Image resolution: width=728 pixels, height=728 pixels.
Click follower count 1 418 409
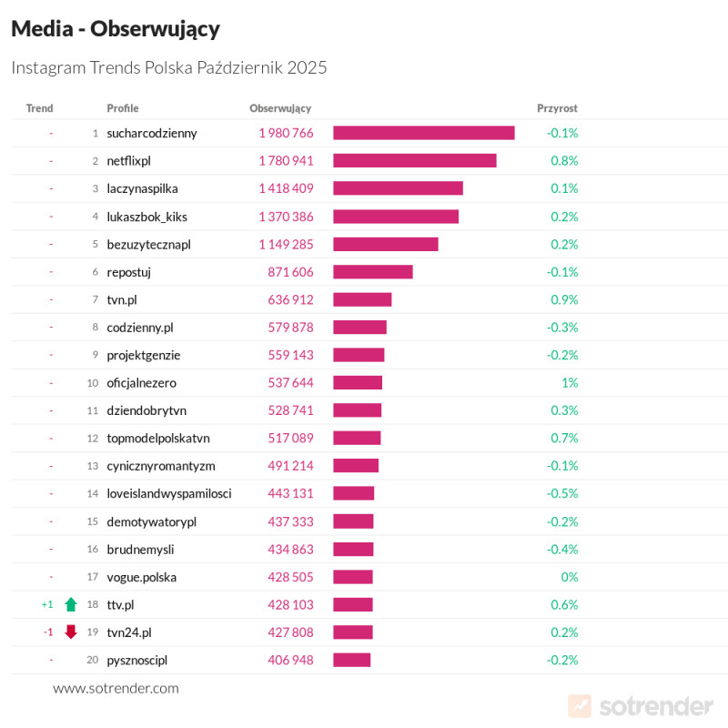(x=286, y=188)
